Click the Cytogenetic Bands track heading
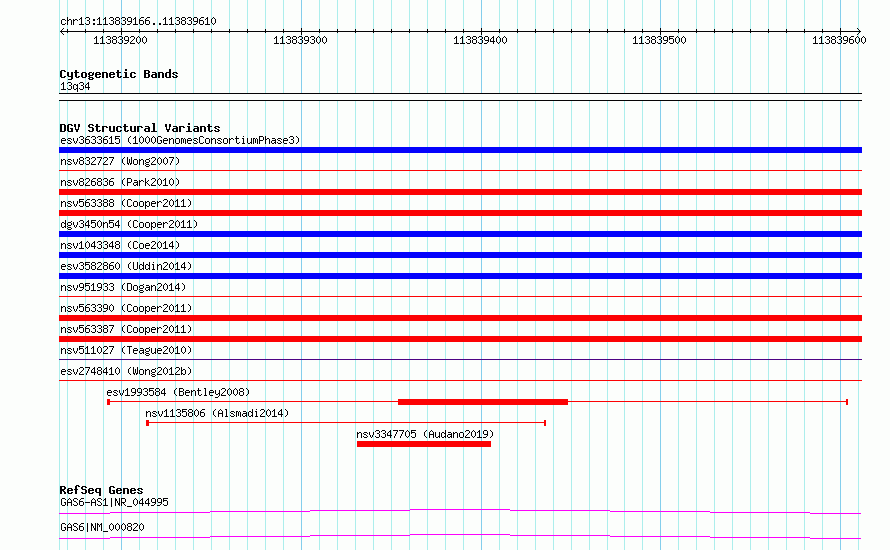 pos(119,74)
